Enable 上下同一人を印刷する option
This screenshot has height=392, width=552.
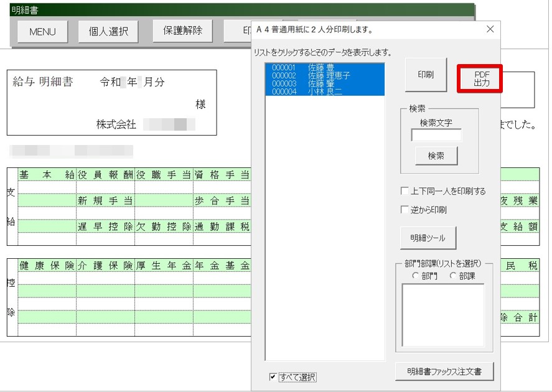click(x=404, y=192)
